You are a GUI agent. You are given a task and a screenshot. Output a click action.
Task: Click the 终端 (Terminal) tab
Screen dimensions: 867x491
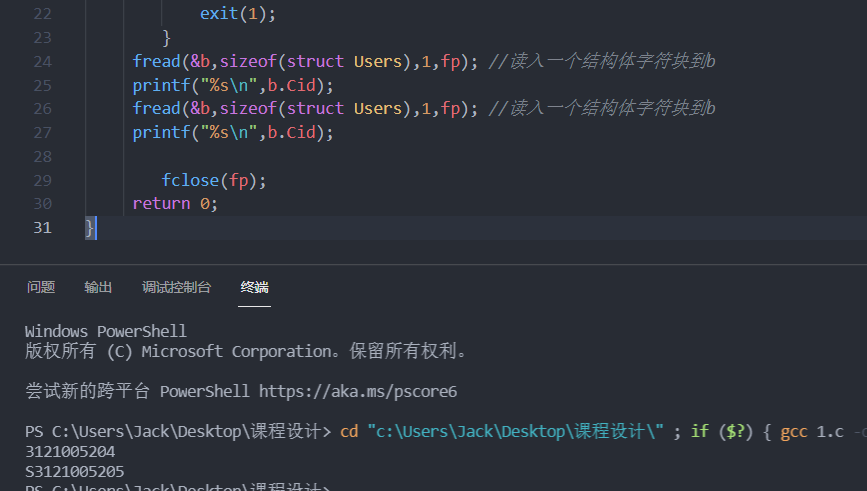click(x=254, y=288)
